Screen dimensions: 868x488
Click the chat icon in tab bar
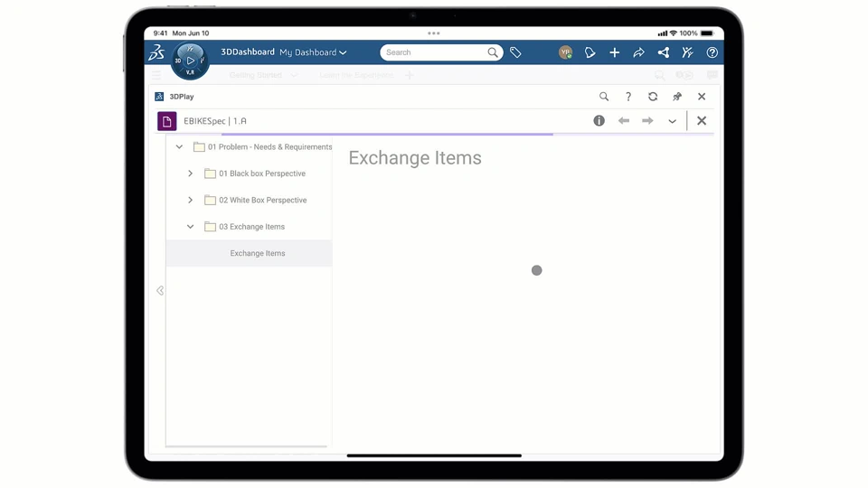click(x=712, y=75)
